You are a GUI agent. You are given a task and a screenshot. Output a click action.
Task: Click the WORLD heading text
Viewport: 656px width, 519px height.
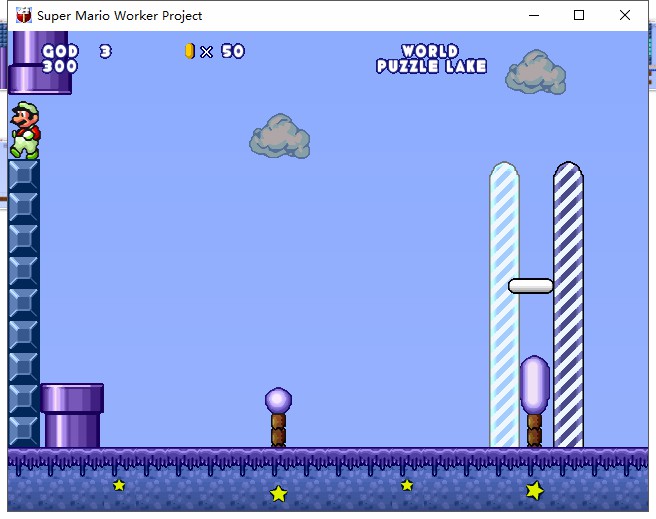click(x=430, y=51)
